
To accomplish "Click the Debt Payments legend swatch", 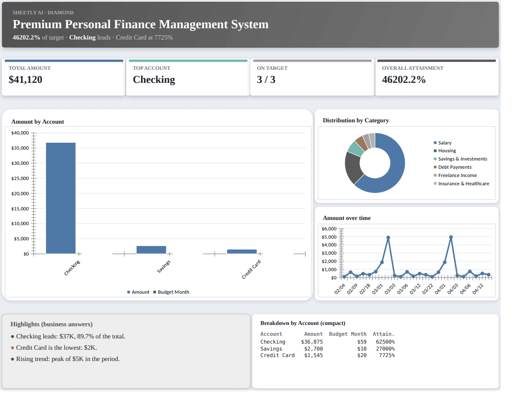I will 435,167.
